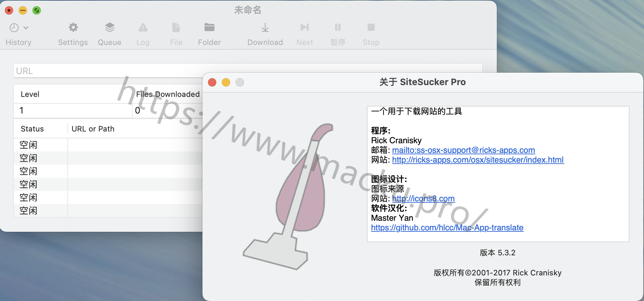644x301 pixels.
Task: Open the icons8.com link
Action: [423, 199]
